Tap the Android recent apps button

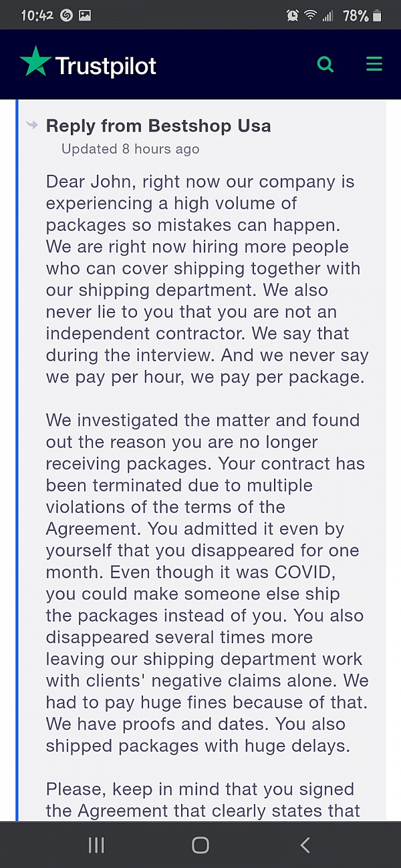pos(96,845)
